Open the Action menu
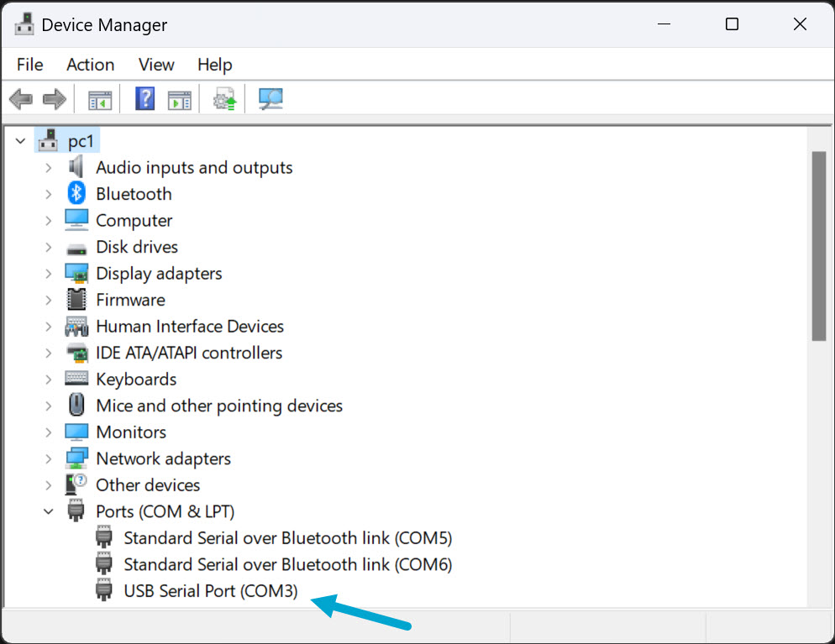 click(90, 65)
